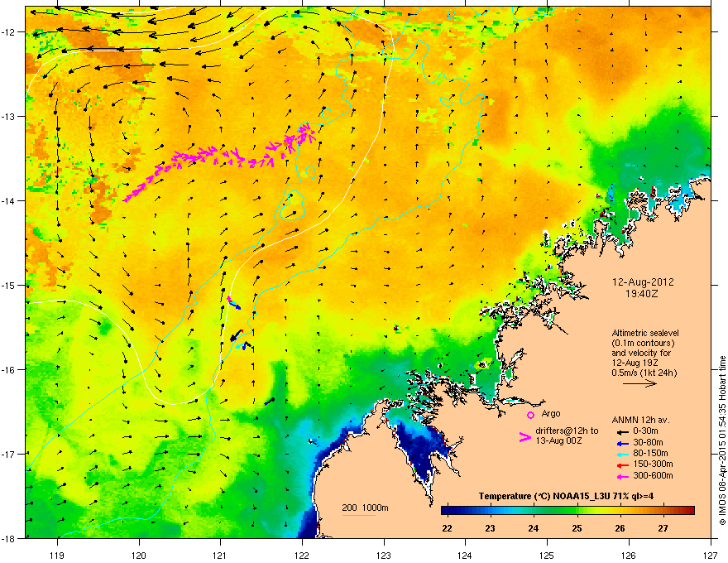Click the 23 tick label on the colorbar

pos(490,528)
